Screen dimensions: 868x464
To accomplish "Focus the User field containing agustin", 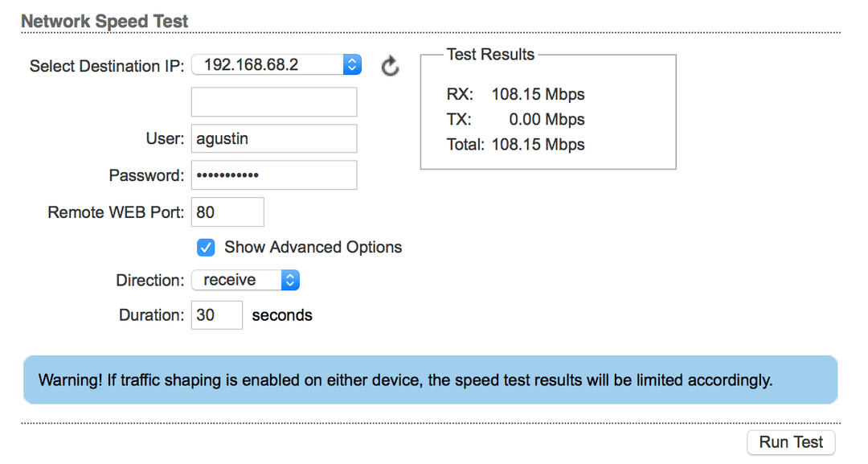I will [x=274, y=138].
